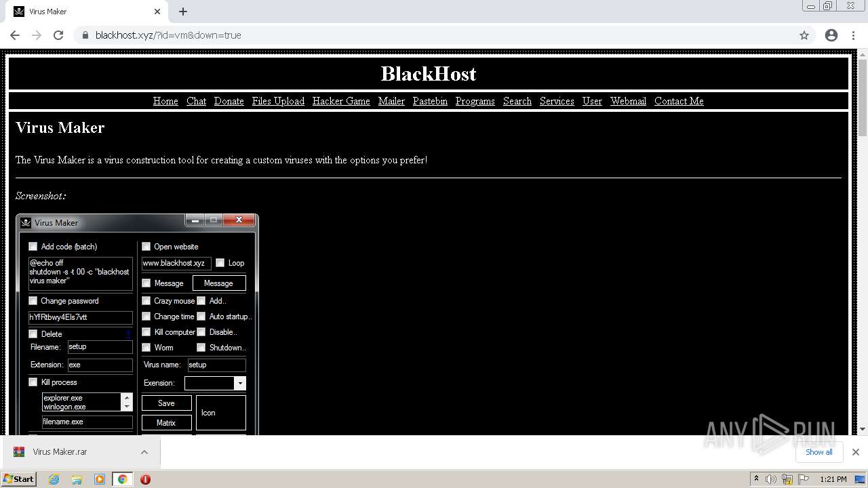Open the Chrome profile avatar menu
Image resolution: width=868 pixels, height=488 pixels.
coord(831,35)
